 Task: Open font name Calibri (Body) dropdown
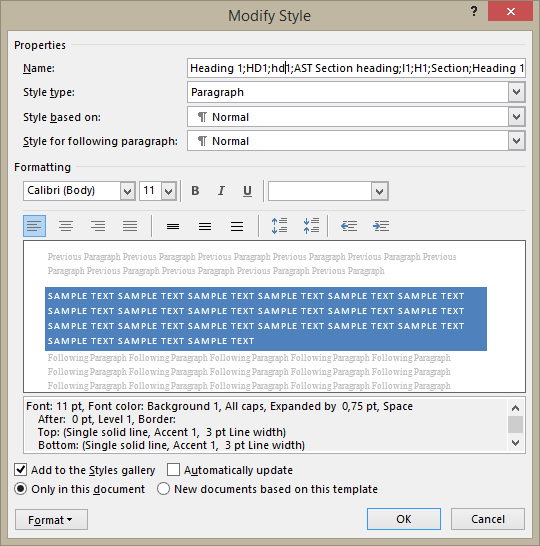pyautogui.click(x=127, y=191)
